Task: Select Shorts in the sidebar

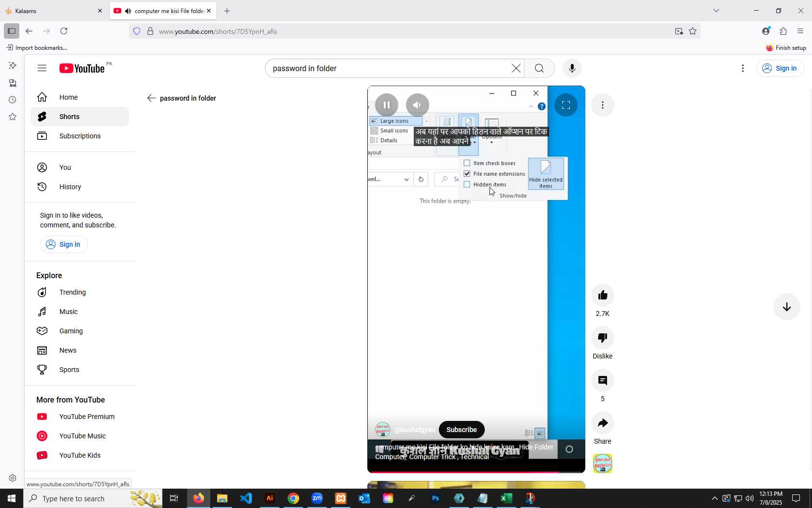Action: pyautogui.click(x=80, y=117)
